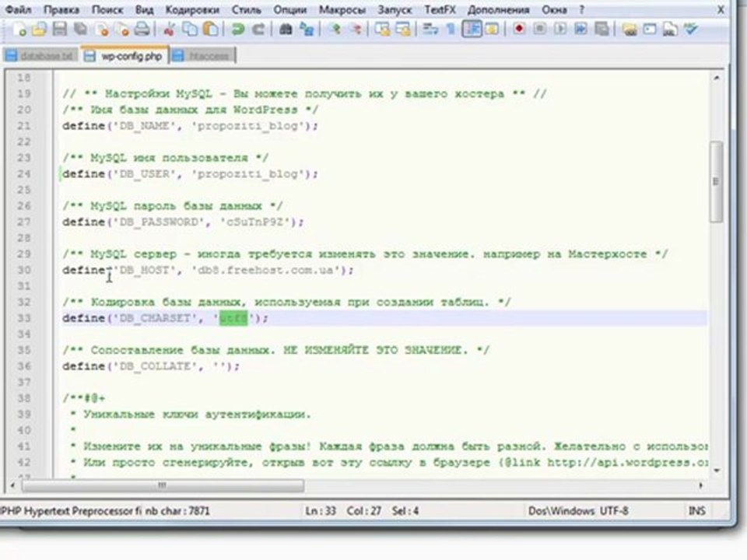Click the scroll-up arrow of the editor
Image resolution: width=747 pixels, height=560 pixels.
[717, 78]
